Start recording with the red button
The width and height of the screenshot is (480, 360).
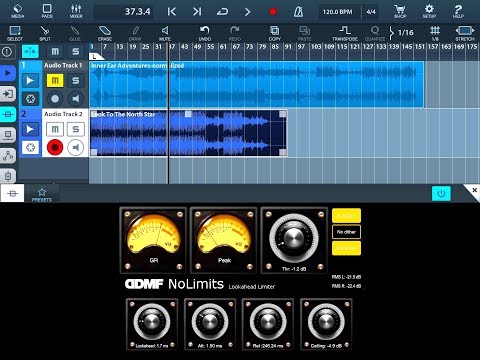pyautogui.click(x=273, y=12)
